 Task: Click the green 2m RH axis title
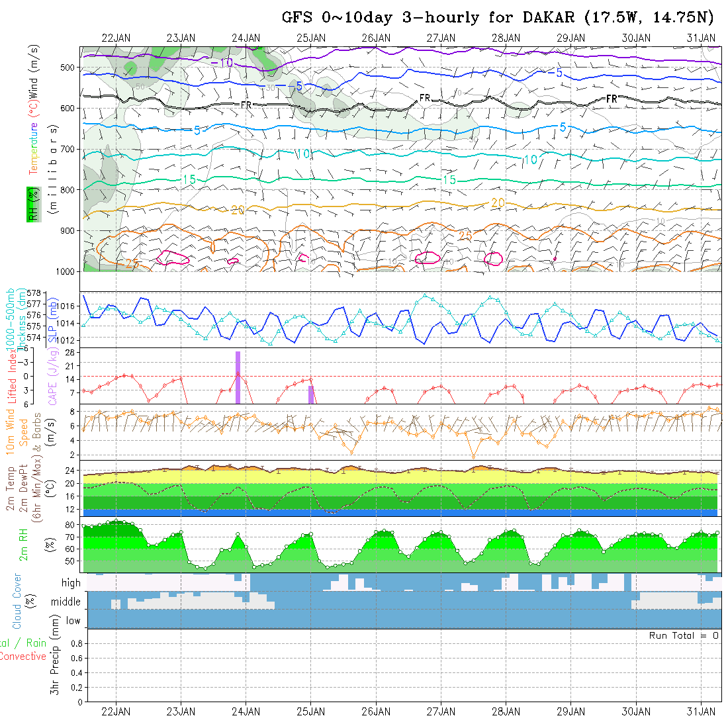23,544
